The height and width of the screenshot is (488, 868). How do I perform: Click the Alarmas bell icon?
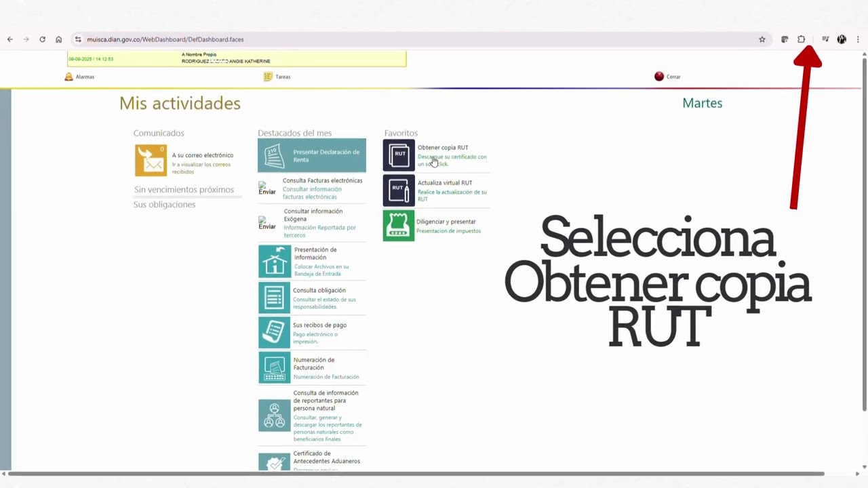click(68, 77)
